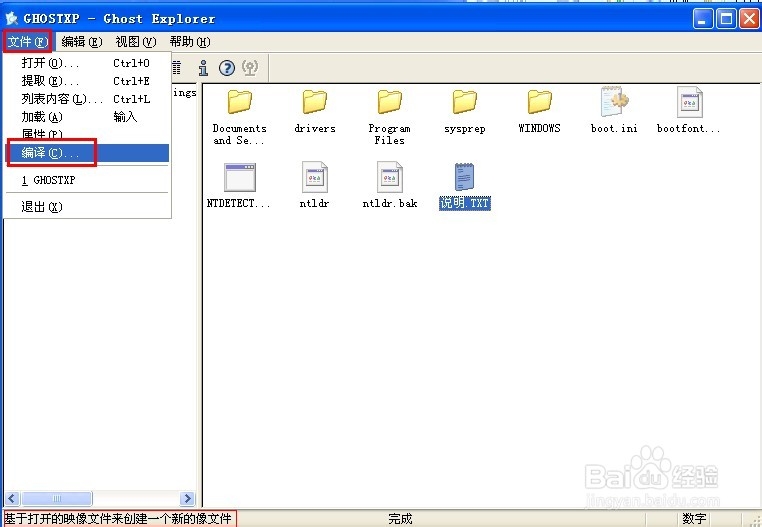The height and width of the screenshot is (527, 762).
Task: Choose 退出(X) to exit
Action: (x=87, y=207)
